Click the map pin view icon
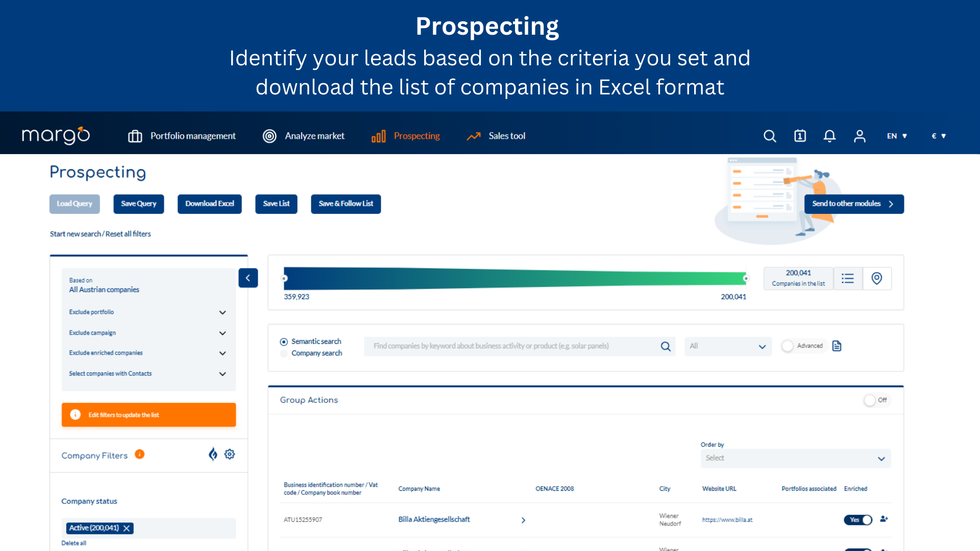Screen dimensions: 980x551 coord(877,277)
